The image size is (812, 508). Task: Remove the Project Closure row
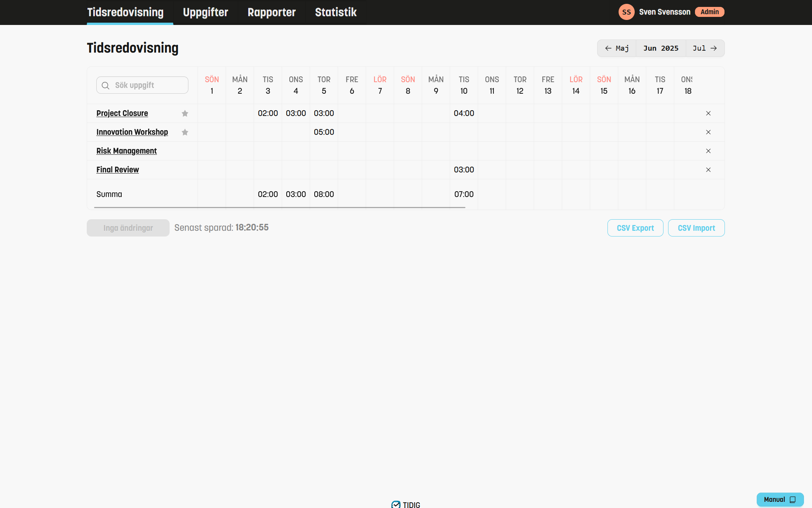click(708, 113)
